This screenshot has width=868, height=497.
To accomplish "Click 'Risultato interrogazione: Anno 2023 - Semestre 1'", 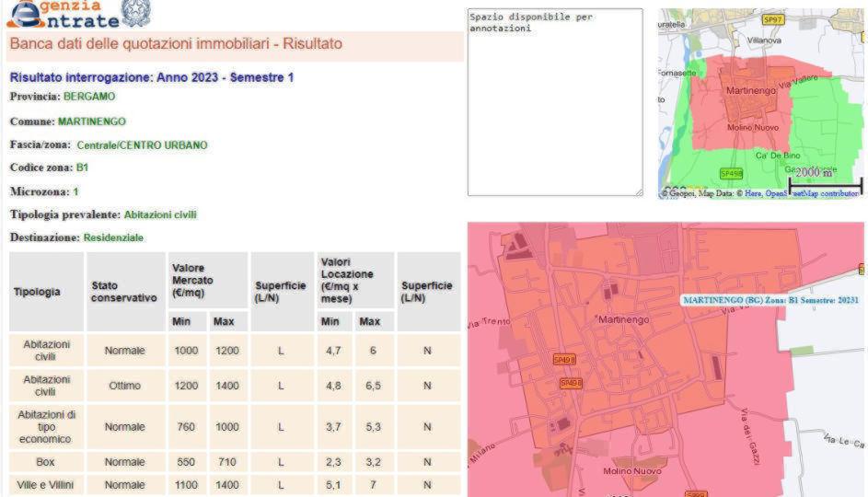I will coord(152,77).
